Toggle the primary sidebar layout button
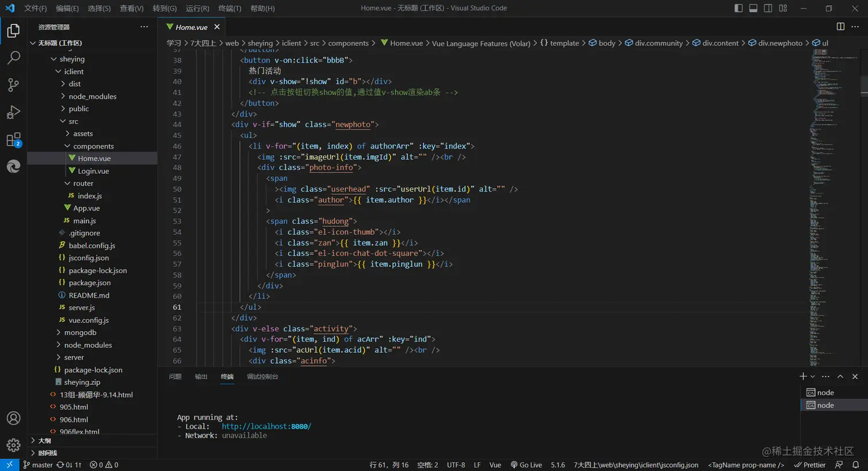868x471 pixels. [738, 8]
